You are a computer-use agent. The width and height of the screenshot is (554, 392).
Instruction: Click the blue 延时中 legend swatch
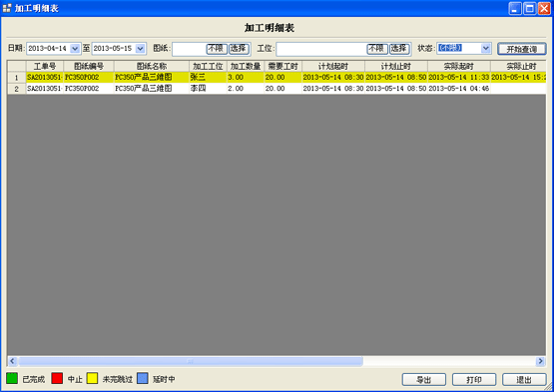143,378
